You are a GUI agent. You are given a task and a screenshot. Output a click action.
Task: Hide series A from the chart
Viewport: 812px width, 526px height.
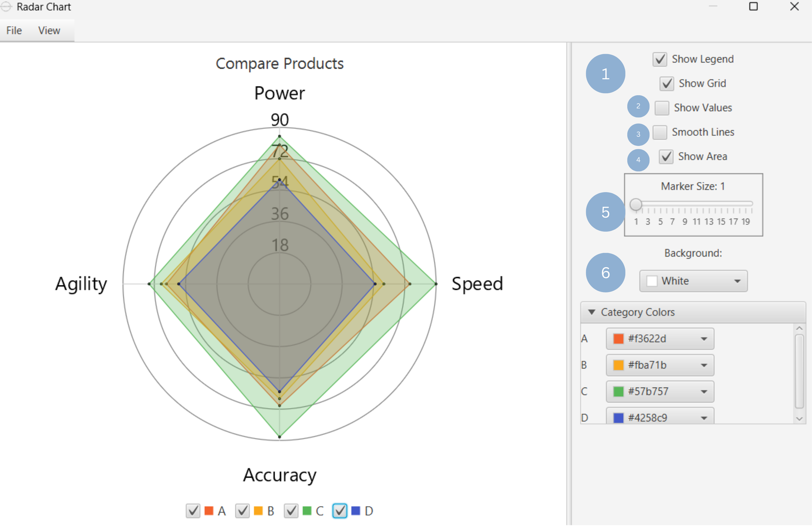click(x=193, y=511)
